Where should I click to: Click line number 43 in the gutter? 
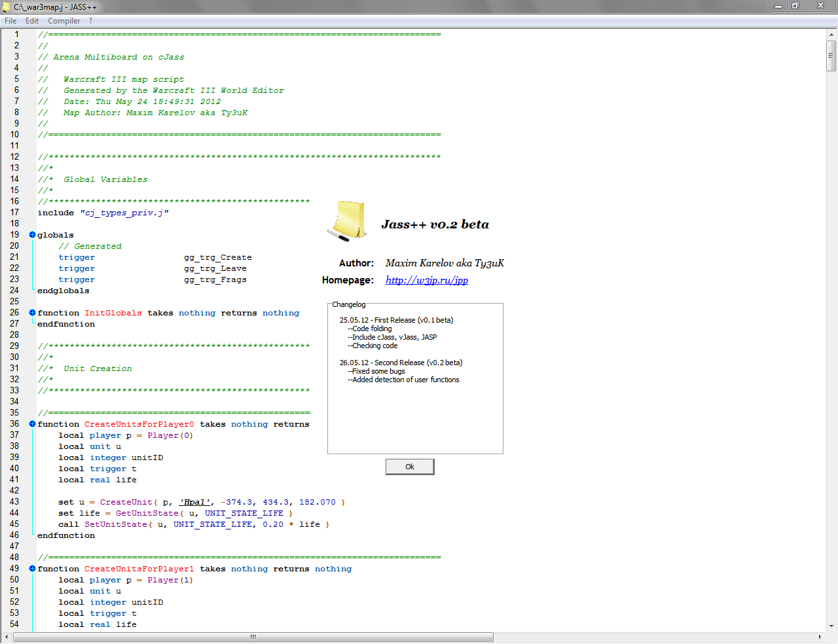tap(14, 502)
